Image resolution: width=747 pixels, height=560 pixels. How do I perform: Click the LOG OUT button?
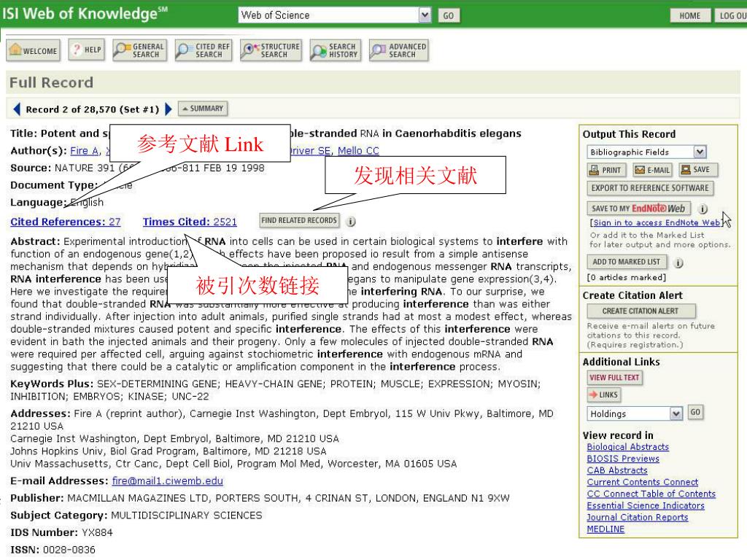click(732, 16)
